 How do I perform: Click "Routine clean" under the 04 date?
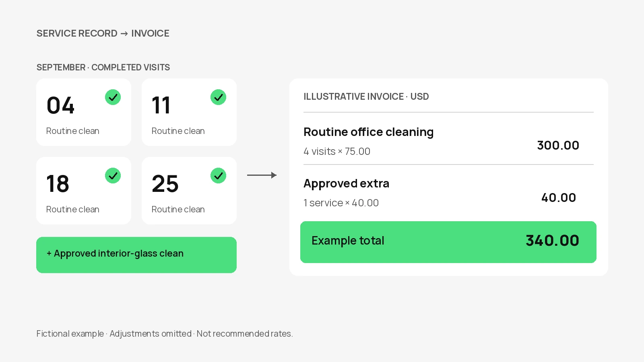(73, 131)
